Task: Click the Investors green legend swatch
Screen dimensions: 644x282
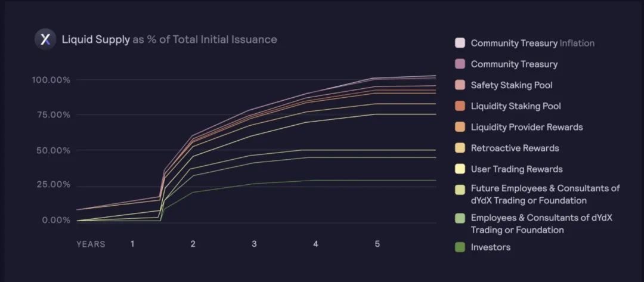Action: (x=460, y=247)
